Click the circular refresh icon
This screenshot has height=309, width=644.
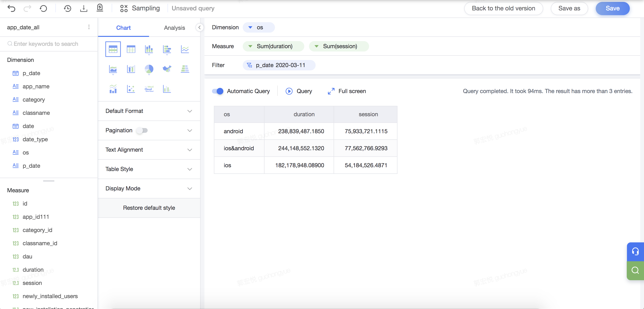(x=43, y=9)
